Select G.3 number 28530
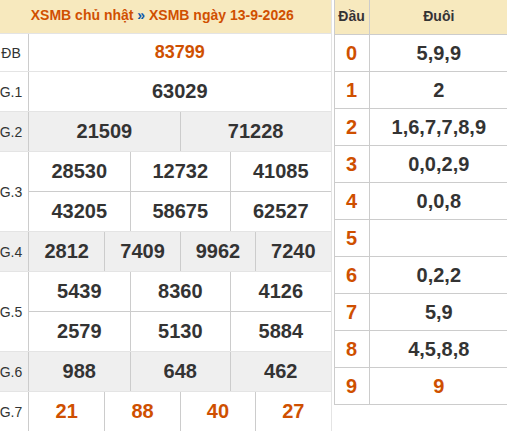 click(79, 171)
